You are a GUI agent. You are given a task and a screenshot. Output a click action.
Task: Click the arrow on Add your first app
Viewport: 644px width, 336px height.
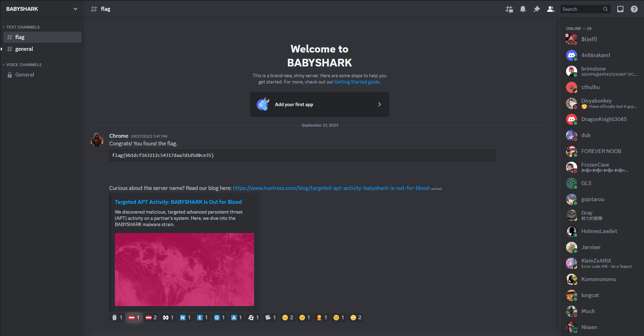click(379, 104)
